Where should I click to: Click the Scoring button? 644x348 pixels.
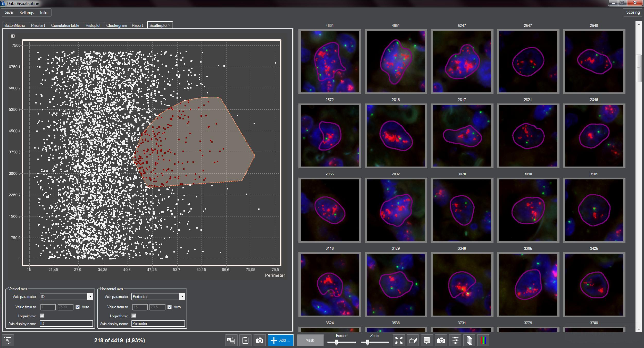633,12
